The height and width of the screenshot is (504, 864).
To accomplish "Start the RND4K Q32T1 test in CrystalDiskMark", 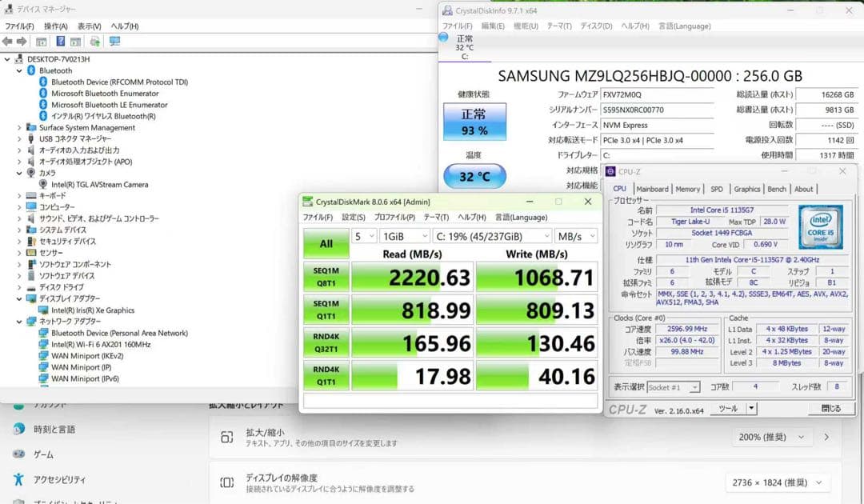I will click(x=326, y=342).
